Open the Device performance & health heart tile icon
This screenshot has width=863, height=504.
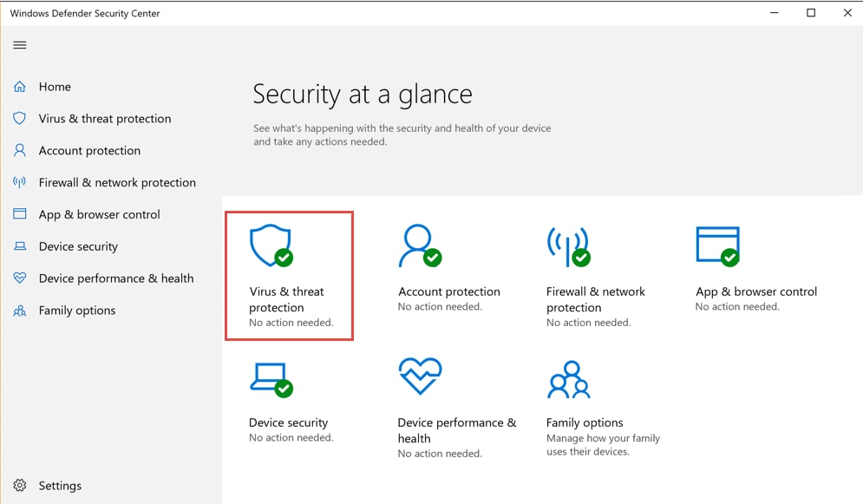[x=420, y=376]
